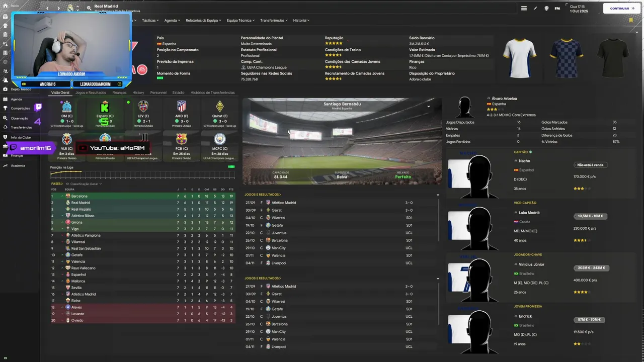The height and width of the screenshot is (362, 644).
Task: Click the FCB (C) upcoming fixture crest
Action: [x=182, y=139]
